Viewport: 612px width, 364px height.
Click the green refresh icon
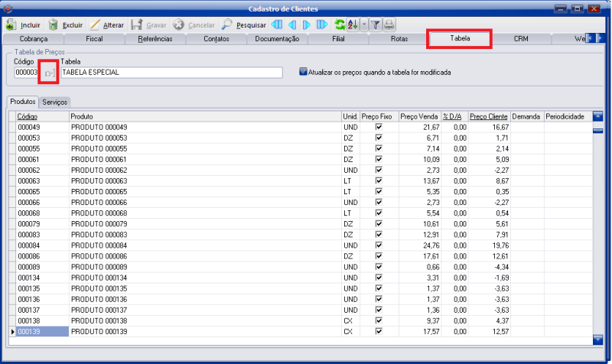[339, 25]
